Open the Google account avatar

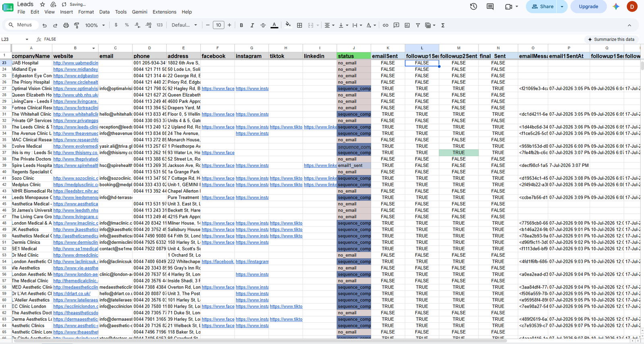click(632, 6)
